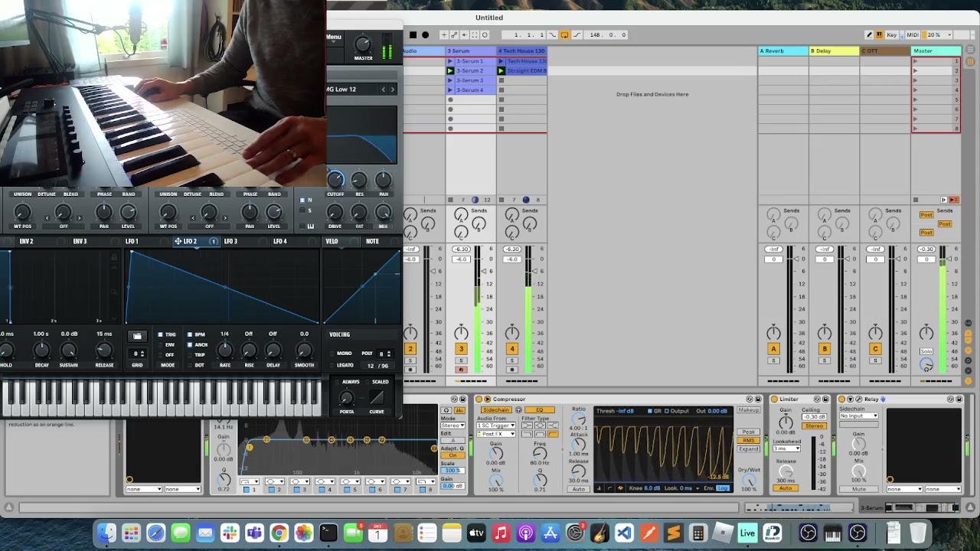The width and height of the screenshot is (980, 551).
Task: Open the Music app in the Dock
Action: (501, 533)
